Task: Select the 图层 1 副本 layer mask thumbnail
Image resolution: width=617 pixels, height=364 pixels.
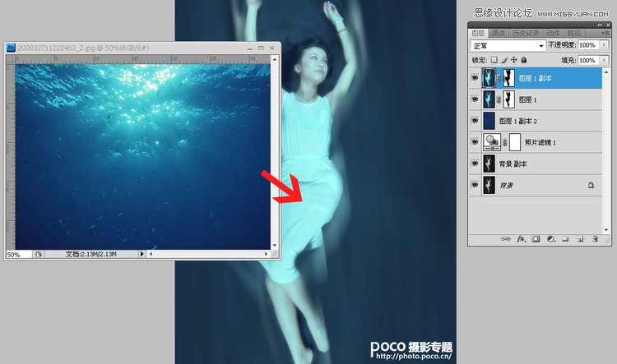Action: click(508, 78)
